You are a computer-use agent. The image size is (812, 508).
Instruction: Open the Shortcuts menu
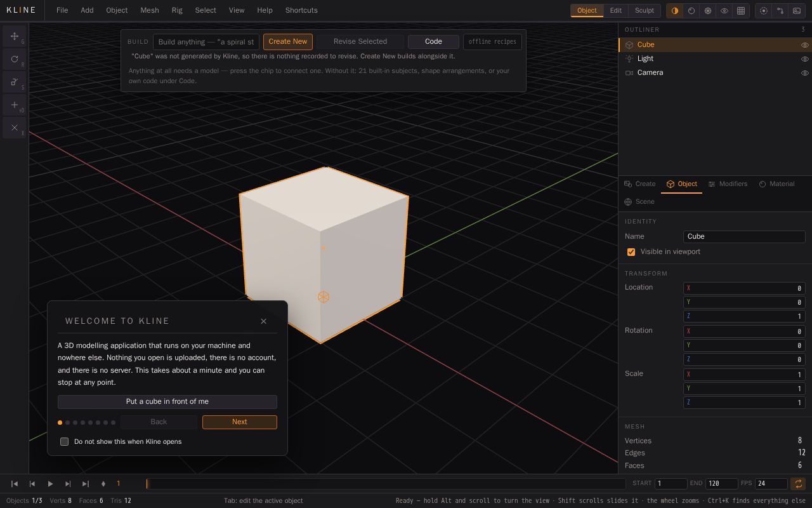301,11
